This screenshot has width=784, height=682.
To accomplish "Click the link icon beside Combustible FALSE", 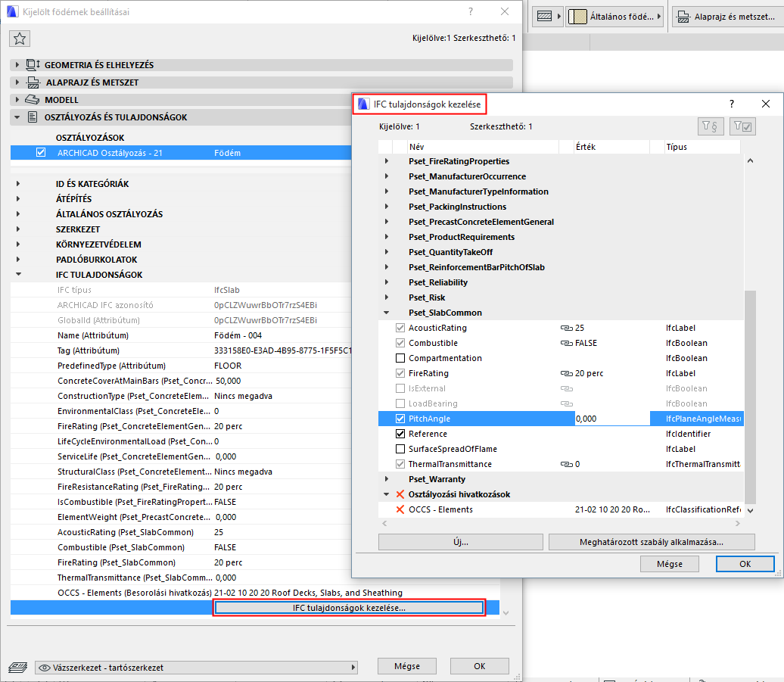I will click(x=567, y=343).
